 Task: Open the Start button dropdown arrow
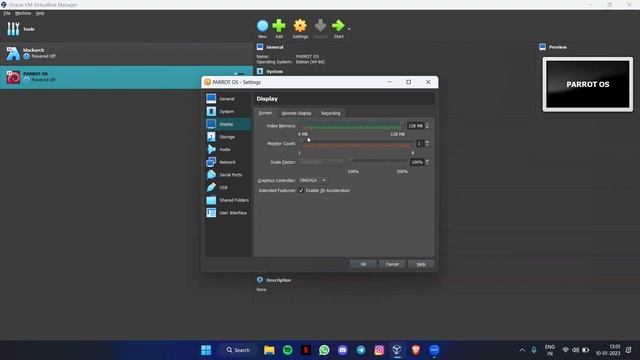click(349, 29)
